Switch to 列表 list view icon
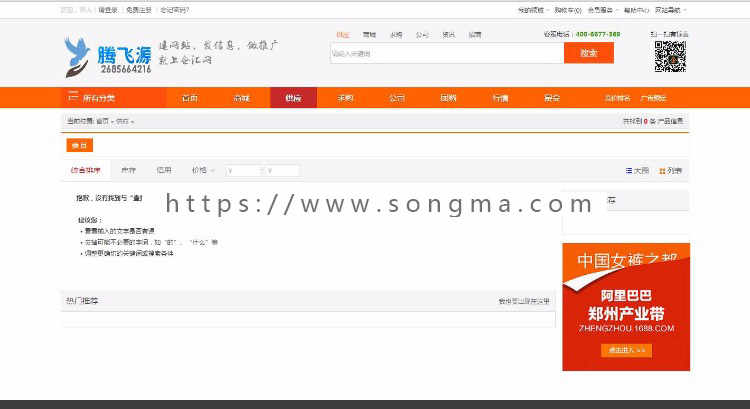 click(x=662, y=171)
